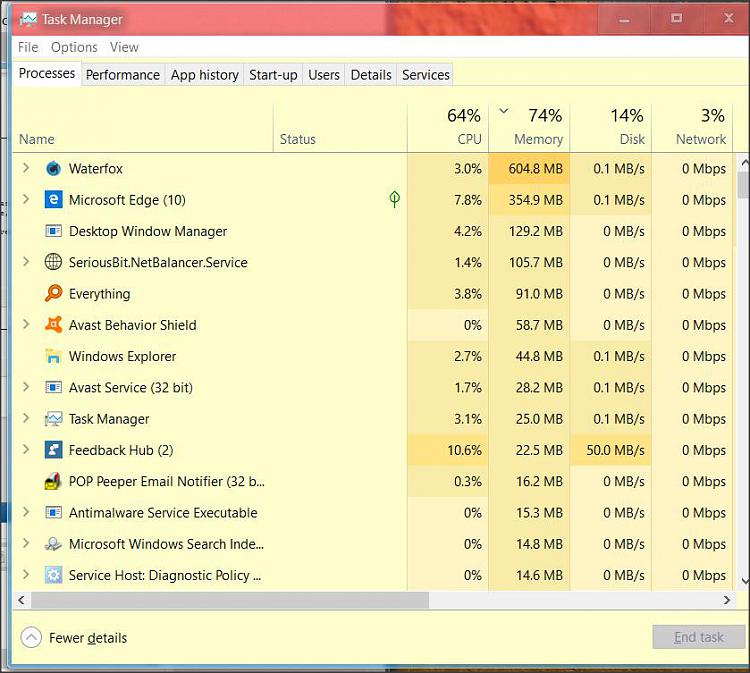Click Fewer details button
Viewport: 750px width, 673px height.
(74, 638)
